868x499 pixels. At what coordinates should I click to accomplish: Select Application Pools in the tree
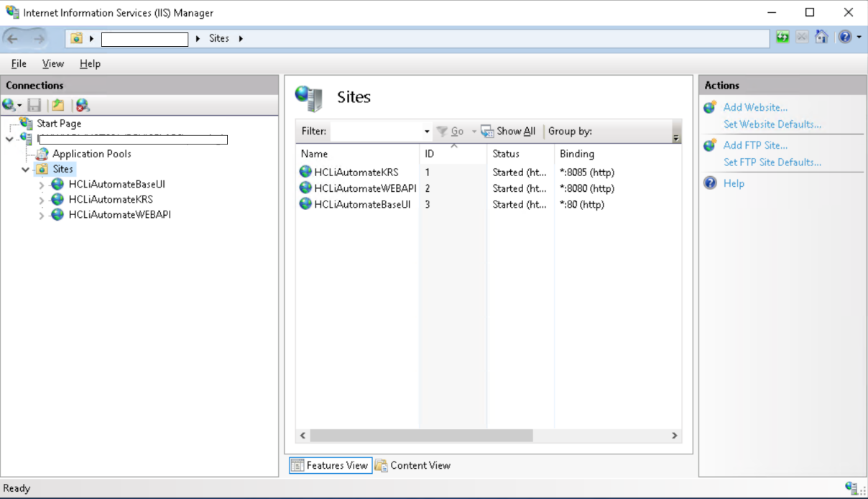click(92, 154)
